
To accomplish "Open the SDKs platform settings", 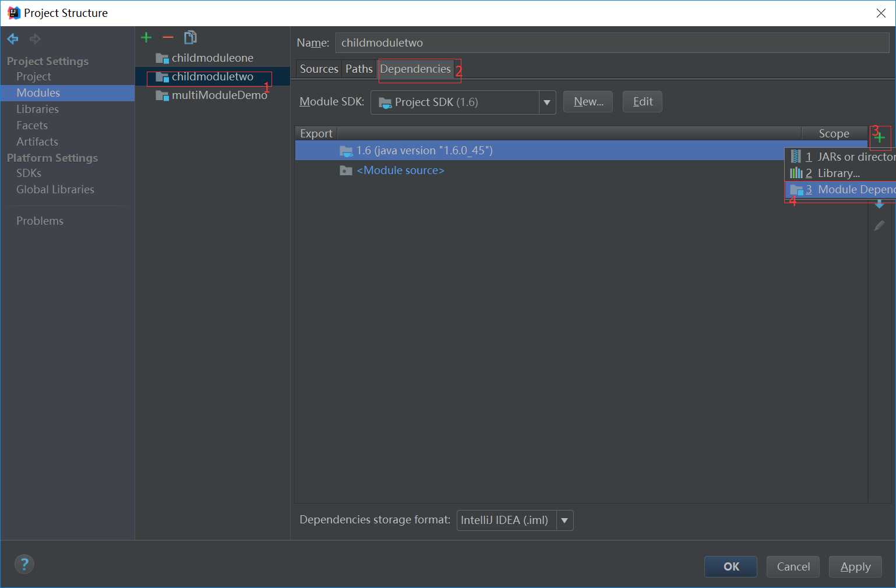I will 29,173.
